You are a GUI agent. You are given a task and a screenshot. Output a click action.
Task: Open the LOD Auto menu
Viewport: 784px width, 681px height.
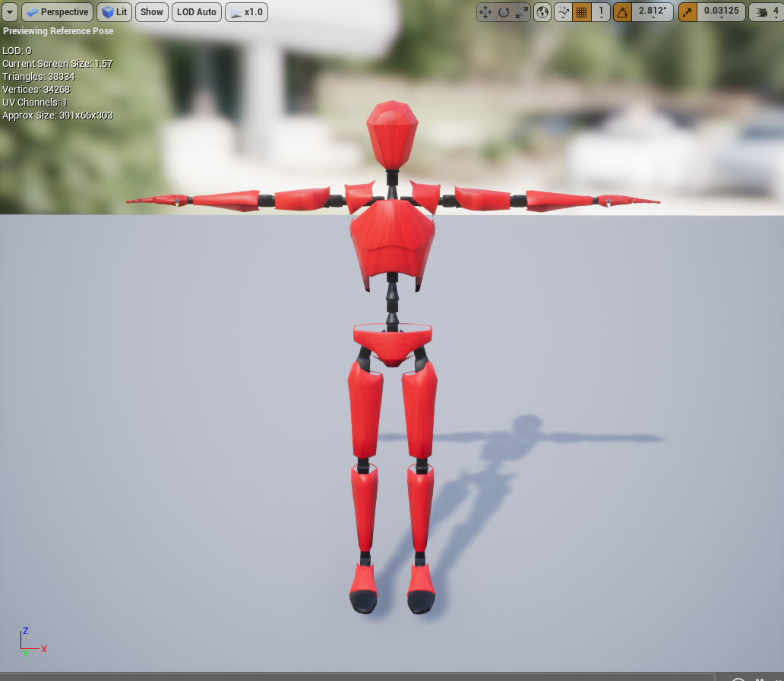197,12
